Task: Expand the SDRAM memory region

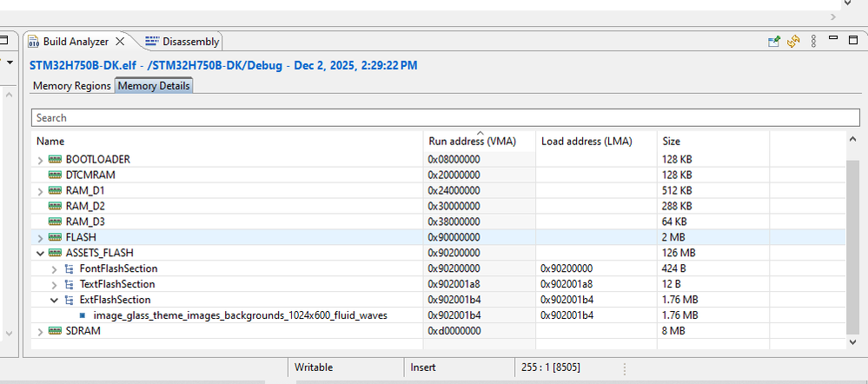Action: pos(40,332)
